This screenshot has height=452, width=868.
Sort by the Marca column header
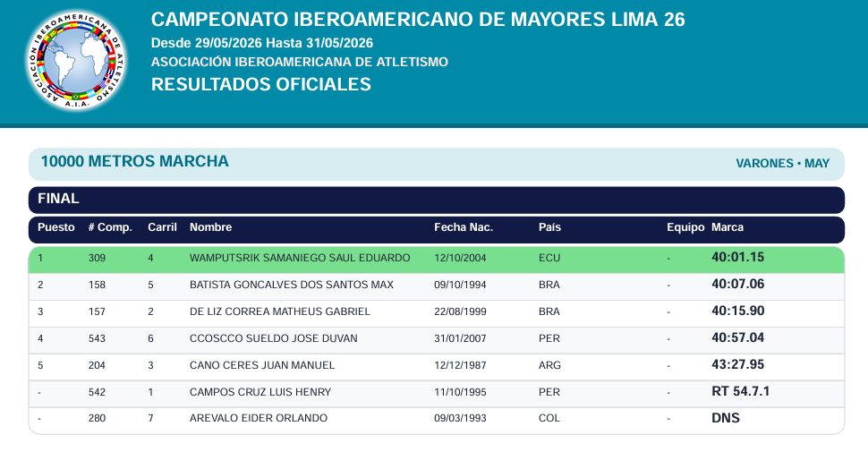pos(728,227)
